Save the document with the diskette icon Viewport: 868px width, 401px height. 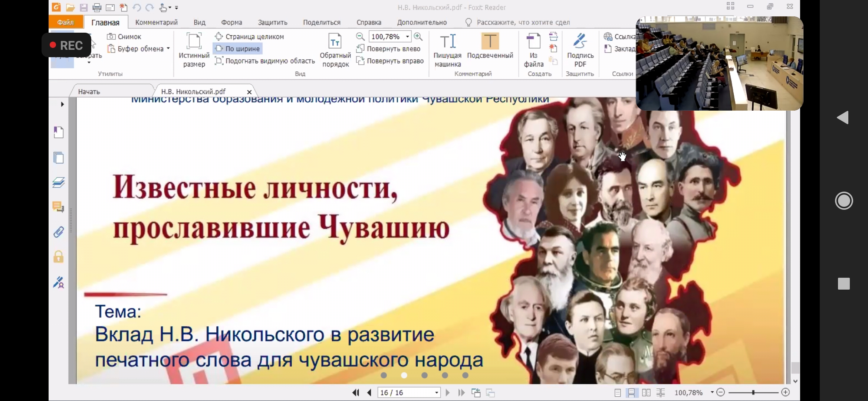(x=83, y=7)
